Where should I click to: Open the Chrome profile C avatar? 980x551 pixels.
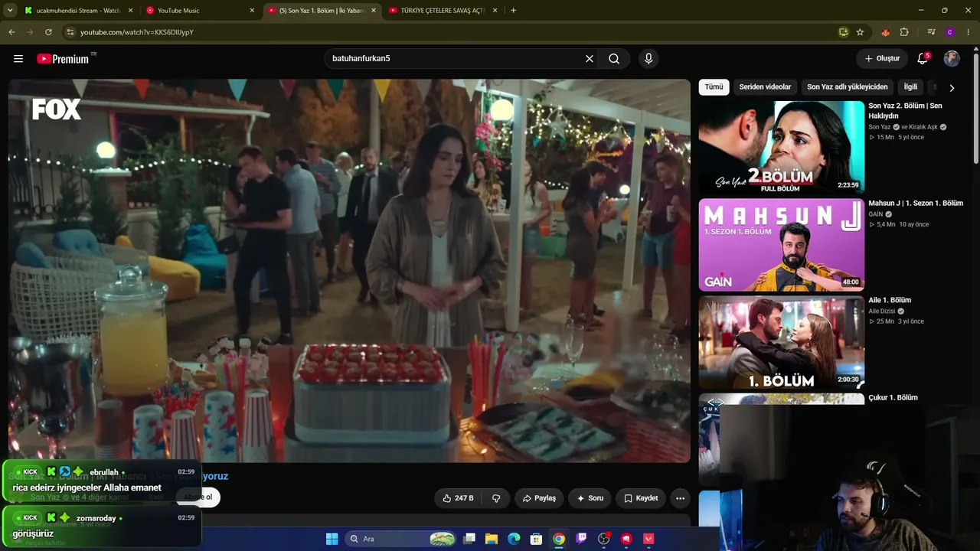point(950,32)
